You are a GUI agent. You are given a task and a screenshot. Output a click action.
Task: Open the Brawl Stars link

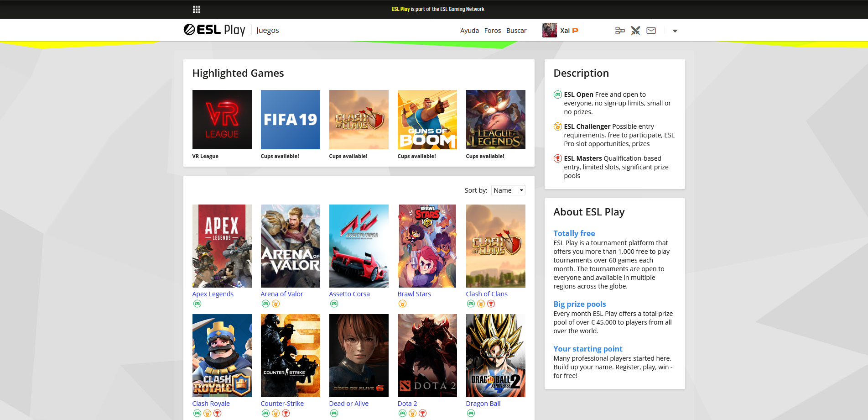click(x=414, y=294)
